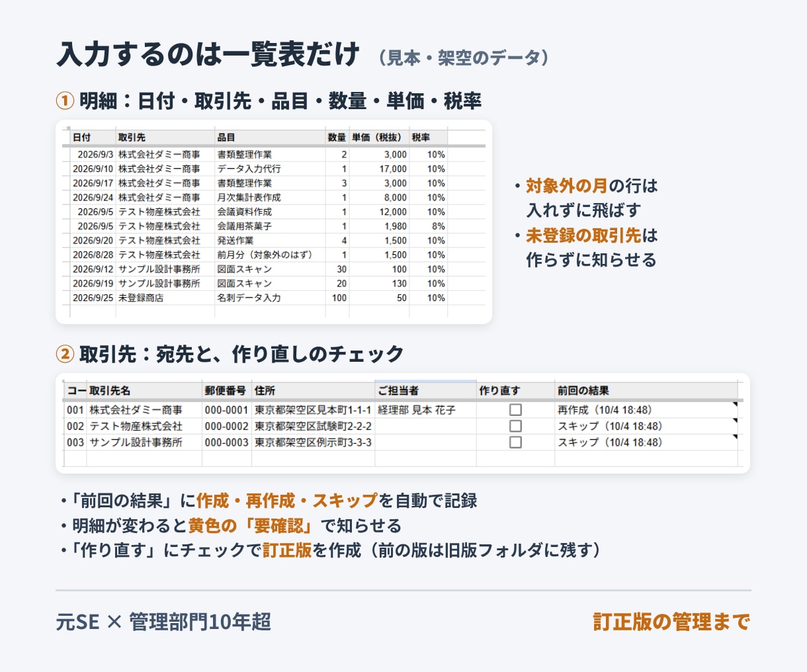
Task: Tick the 作り直す checkbox for 株式会社ダミー商事
Action: click(515, 410)
